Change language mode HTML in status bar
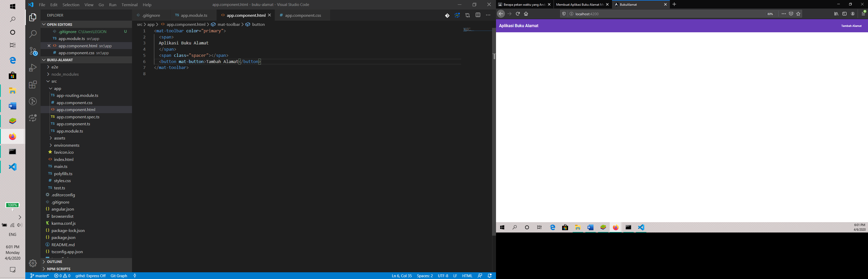 467,276
